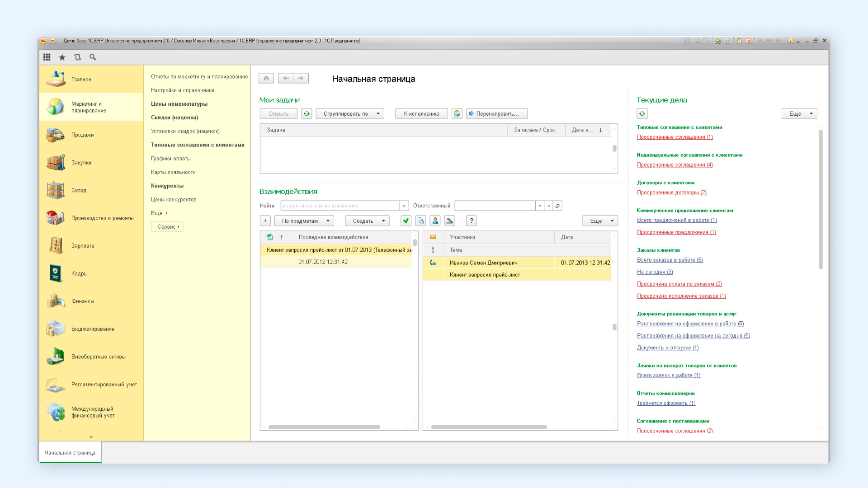Viewport: 868px width, 488px height.
Task: Navigate forward with the right arrow
Action: (301, 78)
